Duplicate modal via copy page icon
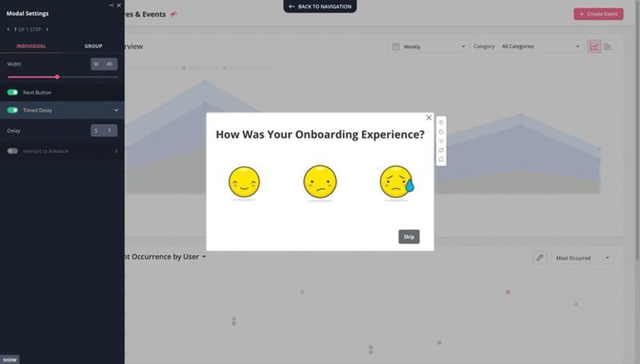The width and height of the screenshot is (640, 364). 441,132
